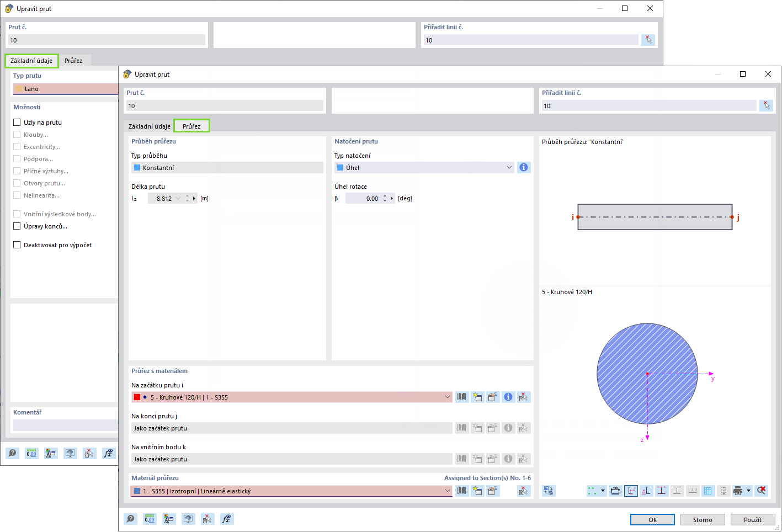Image resolution: width=782 pixels, height=532 pixels.
Task: Switch to Základní údaje tab in front dialog
Action: 149,126
